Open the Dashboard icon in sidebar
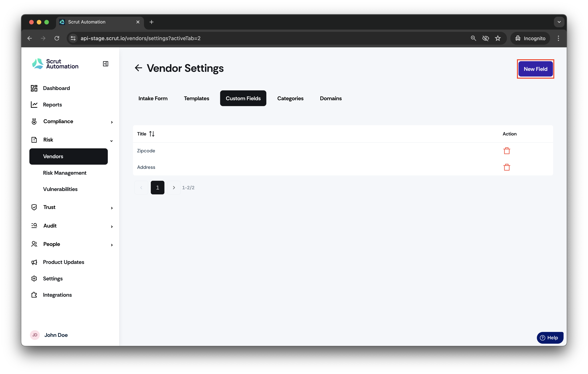Screen dimensions: 588x374 (34, 88)
